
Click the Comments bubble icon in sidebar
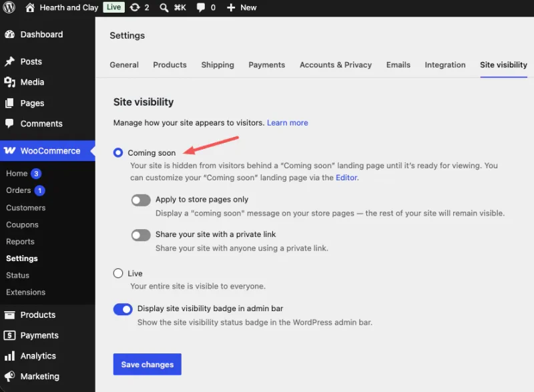[9, 124]
